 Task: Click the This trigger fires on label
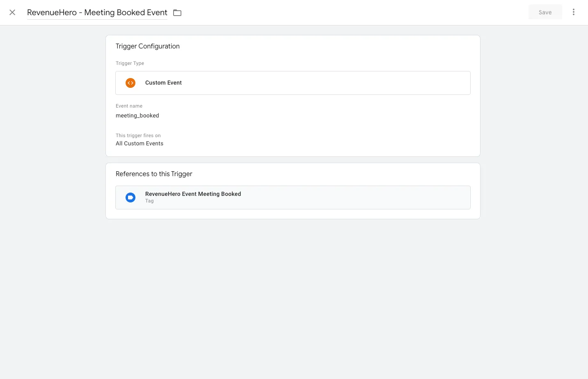(x=138, y=136)
